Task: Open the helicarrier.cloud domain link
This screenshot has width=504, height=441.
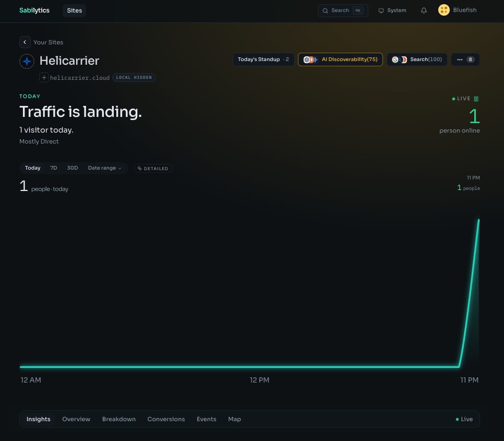Action: tap(80, 78)
